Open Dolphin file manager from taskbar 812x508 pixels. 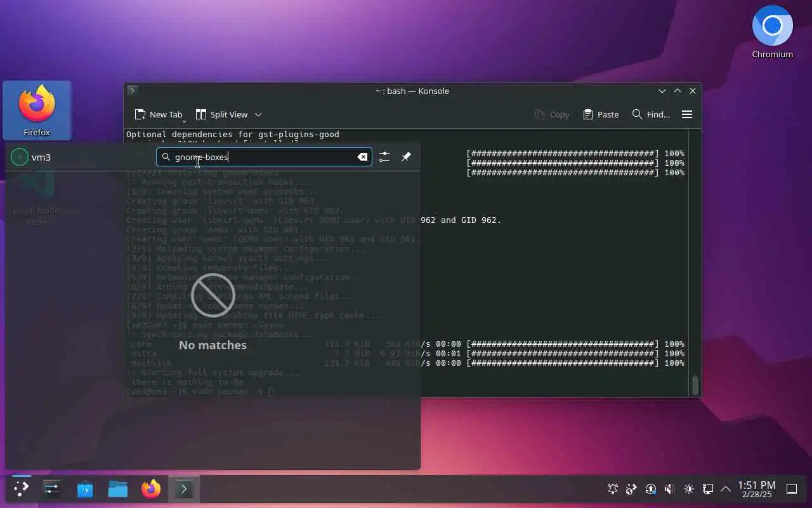pos(118,489)
